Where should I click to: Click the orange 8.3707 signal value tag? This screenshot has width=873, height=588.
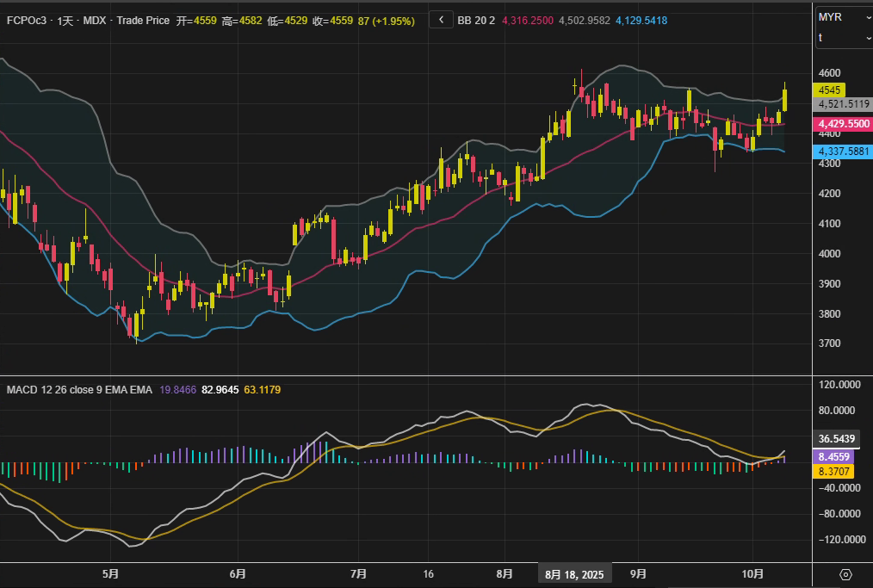pyautogui.click(x=835, y=471)
